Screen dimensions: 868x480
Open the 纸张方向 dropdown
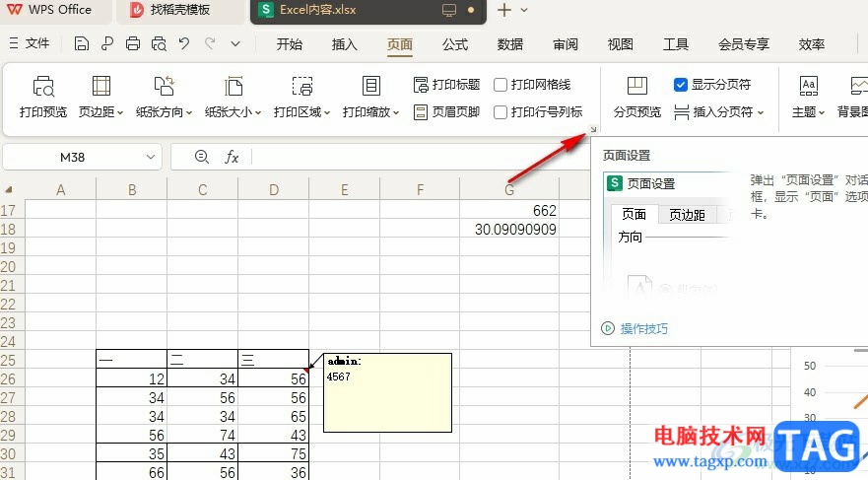coord(165,97)
